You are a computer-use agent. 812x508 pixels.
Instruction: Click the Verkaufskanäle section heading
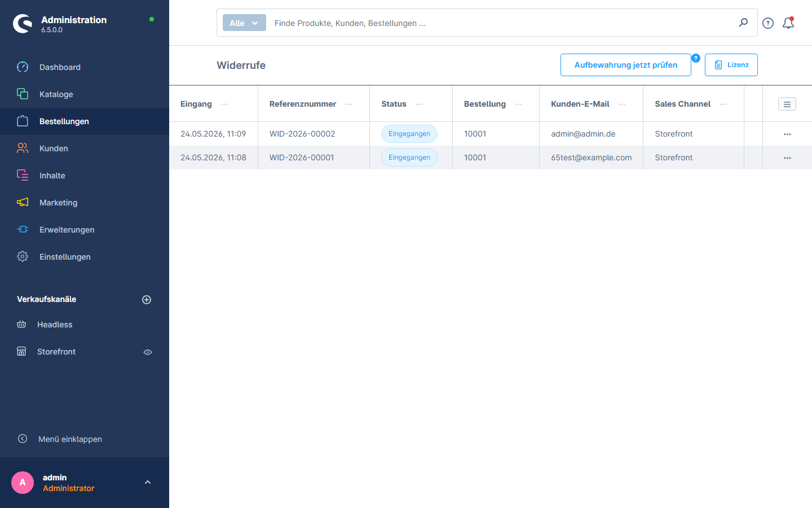point(47,299)
